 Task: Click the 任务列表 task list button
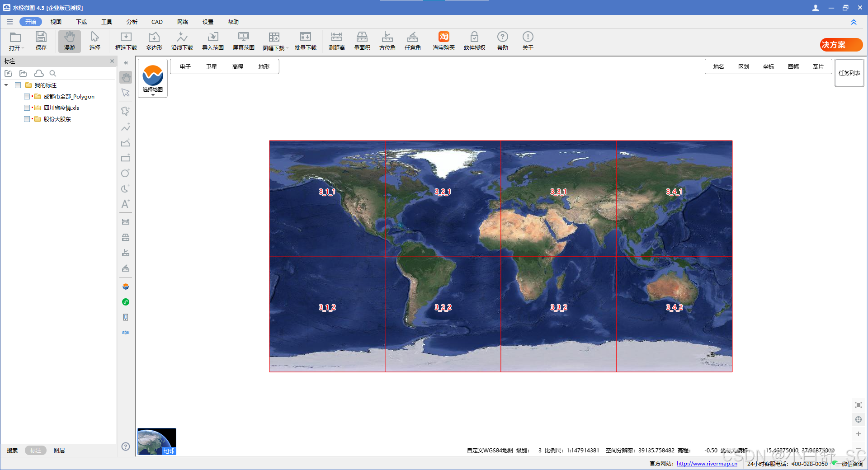point(849,73)
